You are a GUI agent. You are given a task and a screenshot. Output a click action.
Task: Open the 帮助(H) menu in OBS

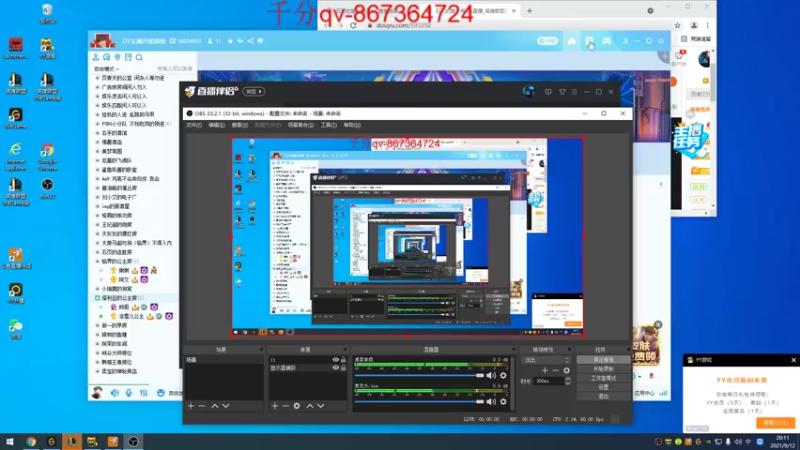click(x=352, y=125)
